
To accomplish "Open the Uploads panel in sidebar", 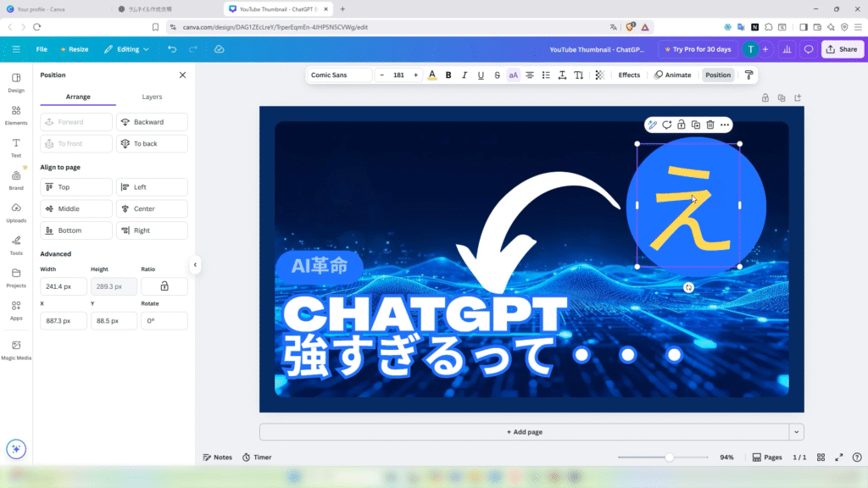I will tap(16, 212).
